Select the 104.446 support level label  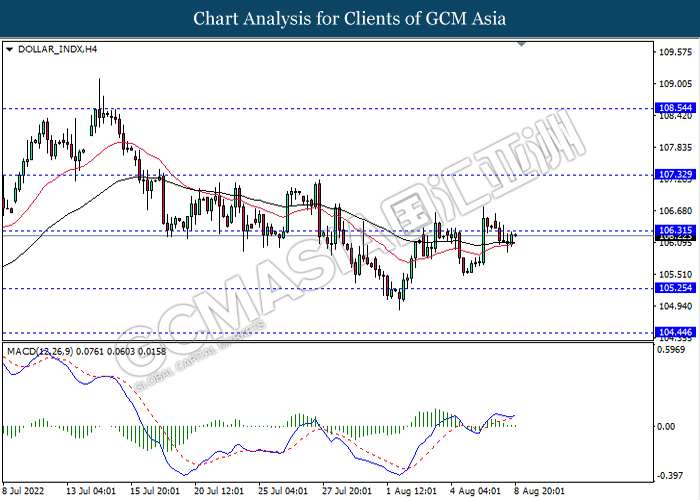pos(675,332)
